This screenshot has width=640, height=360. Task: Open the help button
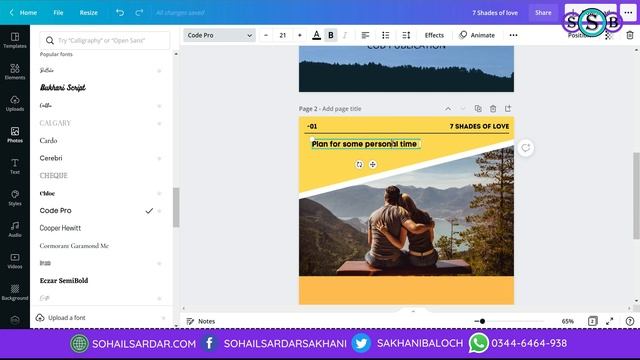630,321
